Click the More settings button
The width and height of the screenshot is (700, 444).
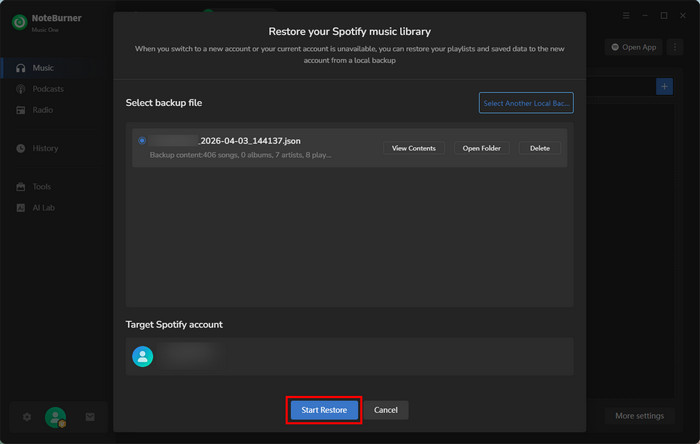click(x=639, y=416)
